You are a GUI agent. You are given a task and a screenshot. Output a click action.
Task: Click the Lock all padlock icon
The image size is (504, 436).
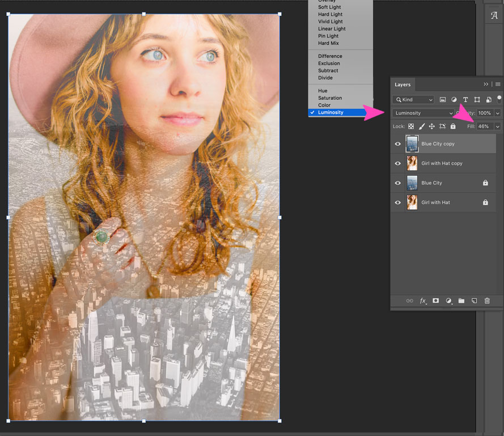452,126
